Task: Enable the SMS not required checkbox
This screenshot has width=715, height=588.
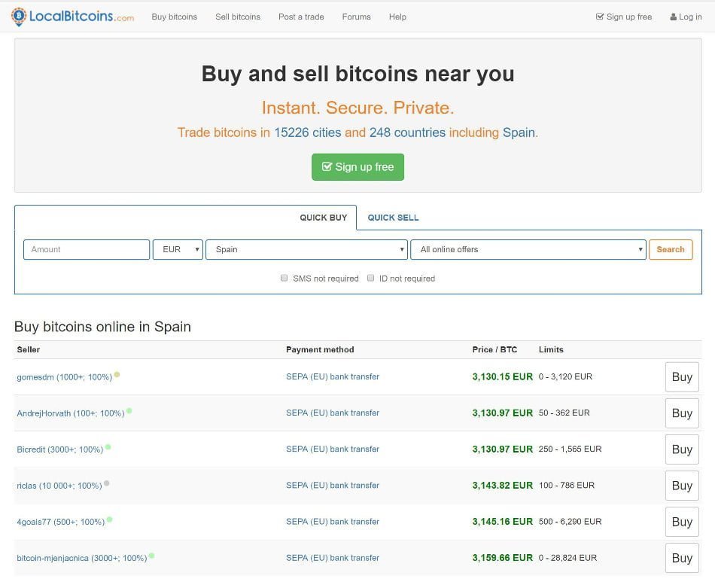Action: coord(284,278)
